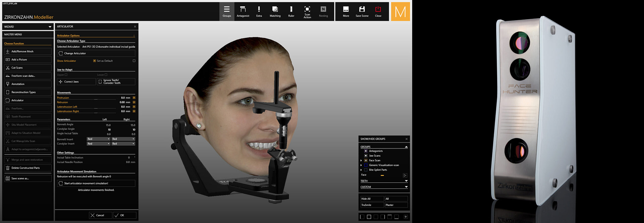Open the right Bennett Insert dropdown
The height and width of the screenshot is (223, 644).
(123, 139)
